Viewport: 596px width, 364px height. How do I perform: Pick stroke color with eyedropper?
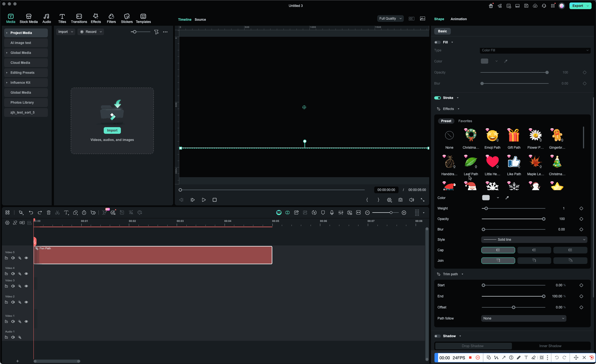507,198
